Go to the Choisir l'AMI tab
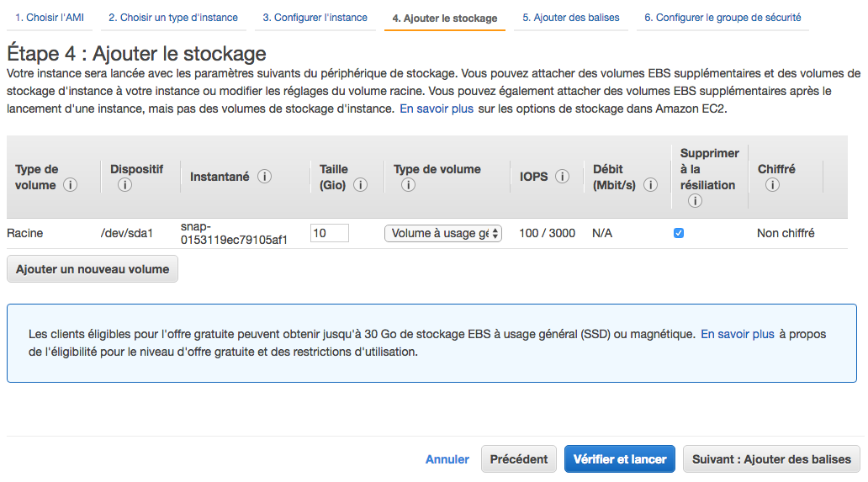 click(50, 18)
